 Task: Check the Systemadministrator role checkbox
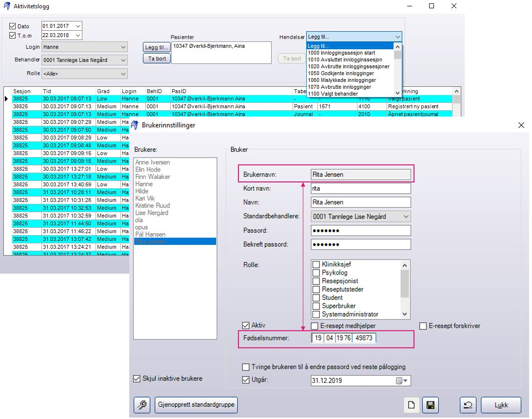click(316, 315)
